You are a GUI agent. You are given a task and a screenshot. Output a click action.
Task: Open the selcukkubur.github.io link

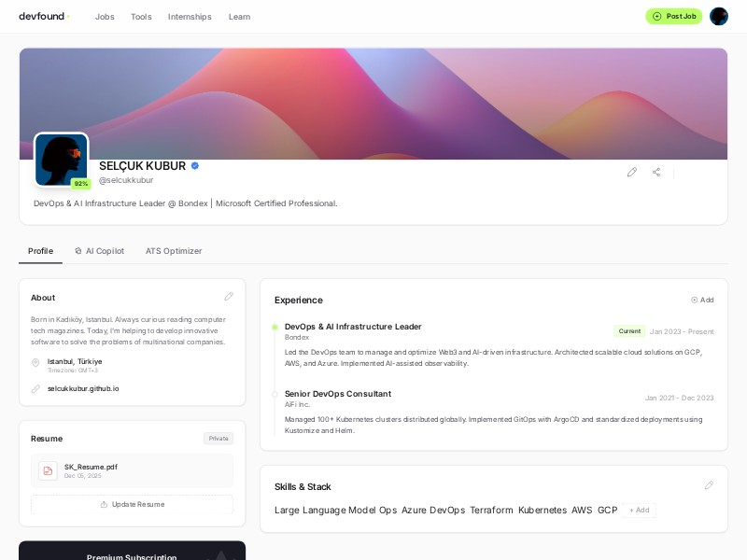83,388
